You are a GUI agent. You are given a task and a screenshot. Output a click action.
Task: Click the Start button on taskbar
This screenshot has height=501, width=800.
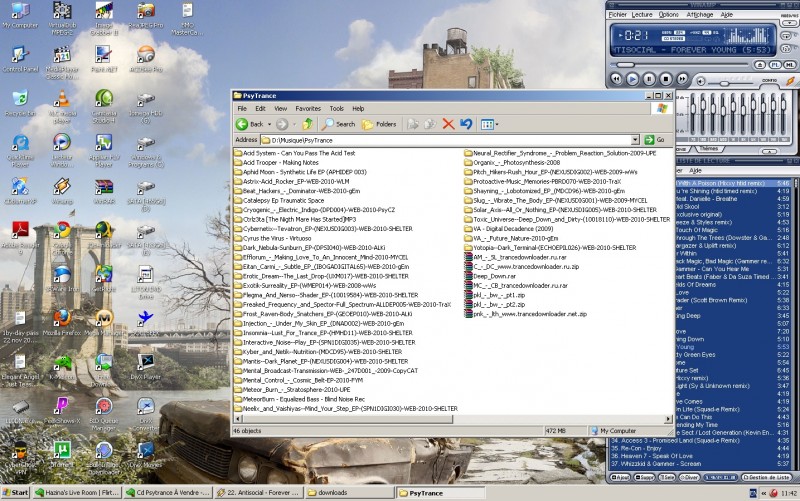click(15, 492)
